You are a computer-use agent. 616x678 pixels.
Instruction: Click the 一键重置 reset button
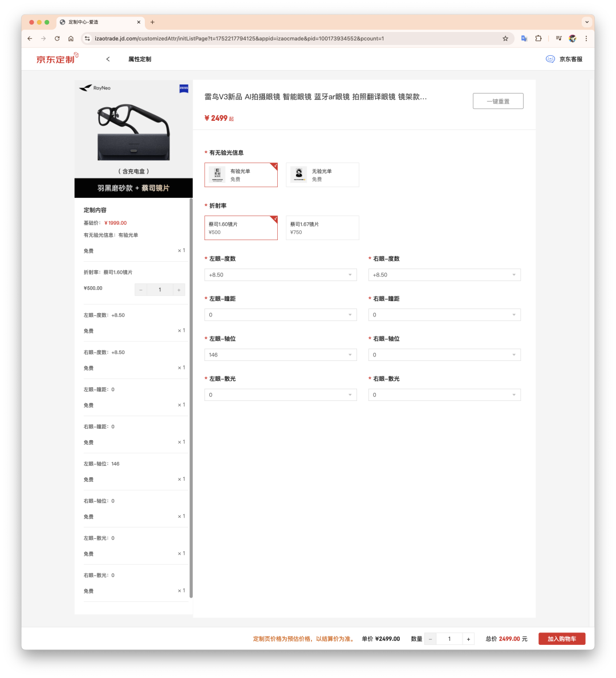(497, 100)
